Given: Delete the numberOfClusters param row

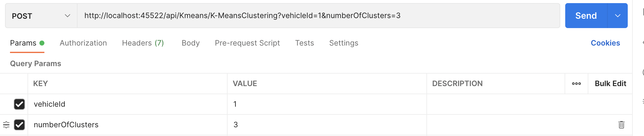Looking at the screenshot, I should (621, 125).
